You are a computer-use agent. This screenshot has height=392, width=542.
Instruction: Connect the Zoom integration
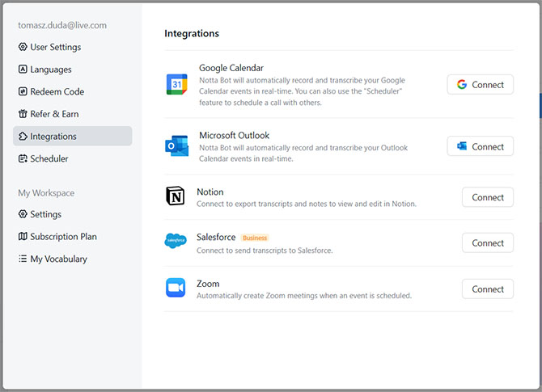tap(487, 289)
